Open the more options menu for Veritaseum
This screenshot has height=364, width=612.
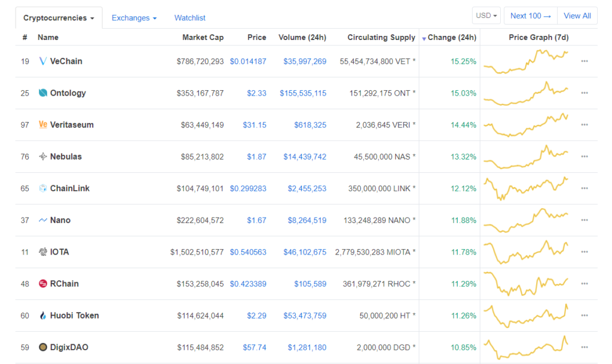point(585,125)
